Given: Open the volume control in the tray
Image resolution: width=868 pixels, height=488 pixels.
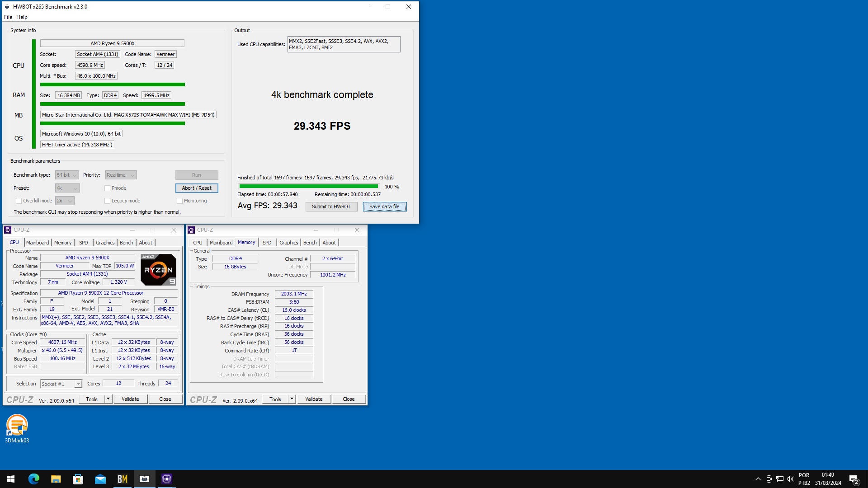Looking at the screenshot, I should tap(790, 479).
